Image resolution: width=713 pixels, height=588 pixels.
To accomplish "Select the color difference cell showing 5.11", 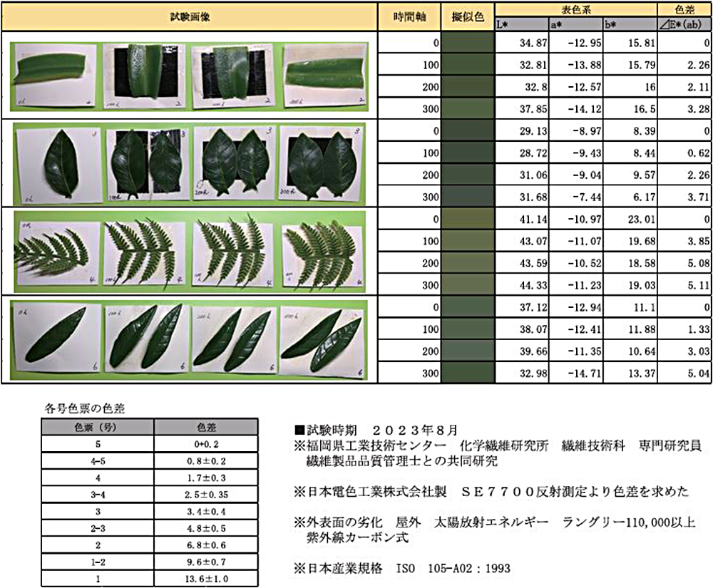I will click(x=684, y=285).
